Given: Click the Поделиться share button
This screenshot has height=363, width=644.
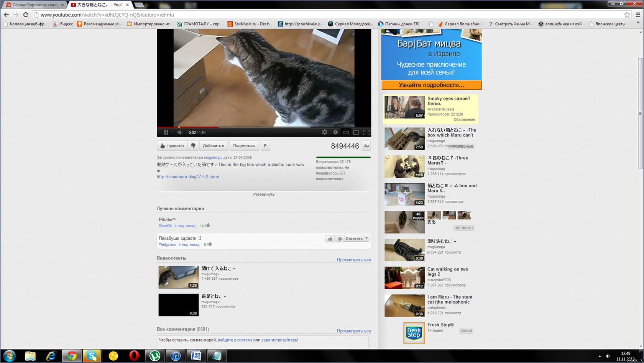Looking at the screenshot, I should [x=244, y=146].
